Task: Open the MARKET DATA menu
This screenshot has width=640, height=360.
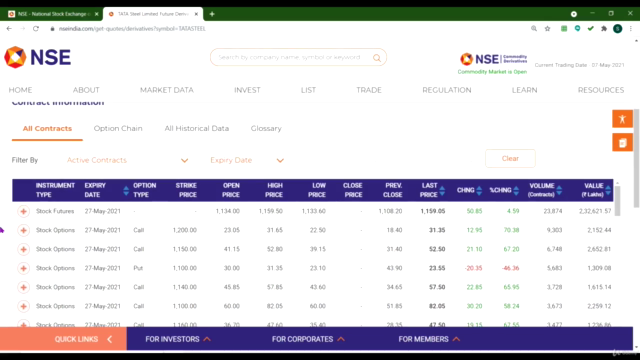Action: [167, 90]
